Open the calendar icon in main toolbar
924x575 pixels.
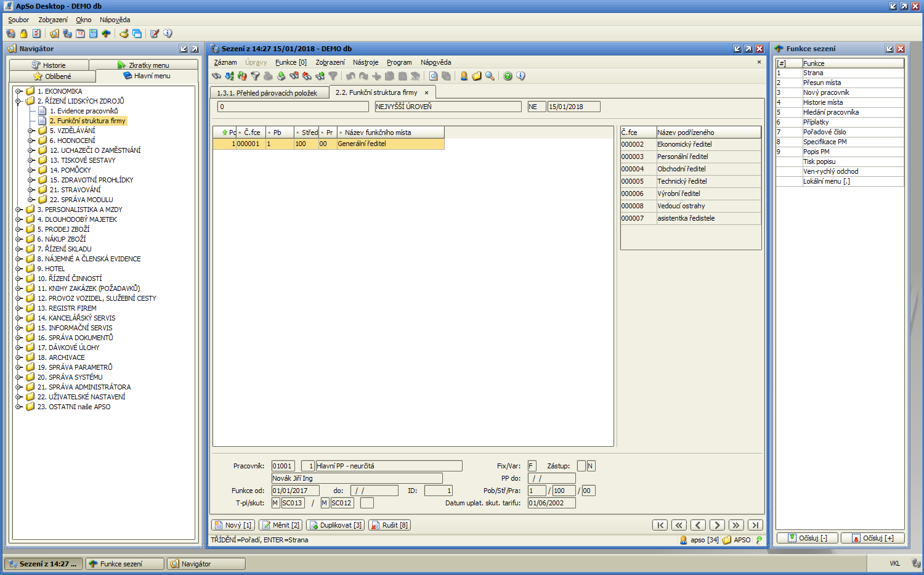[80, 33]
